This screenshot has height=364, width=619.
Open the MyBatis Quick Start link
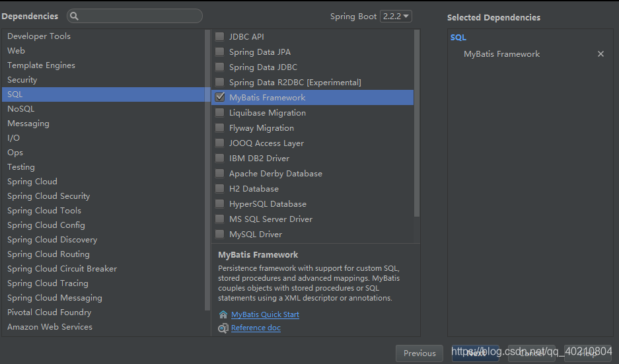tap(265, 314)
